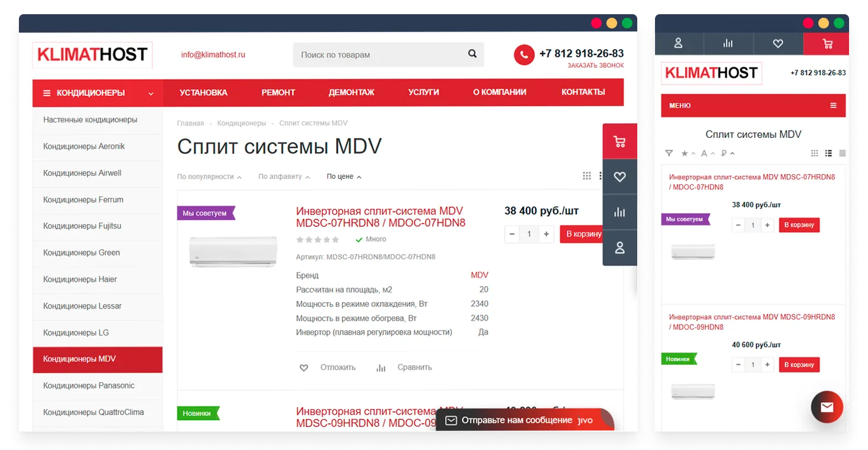Open cart from desktop floating side panel
The width and height of the screenshot is (868, 450).
click(619, 142)
